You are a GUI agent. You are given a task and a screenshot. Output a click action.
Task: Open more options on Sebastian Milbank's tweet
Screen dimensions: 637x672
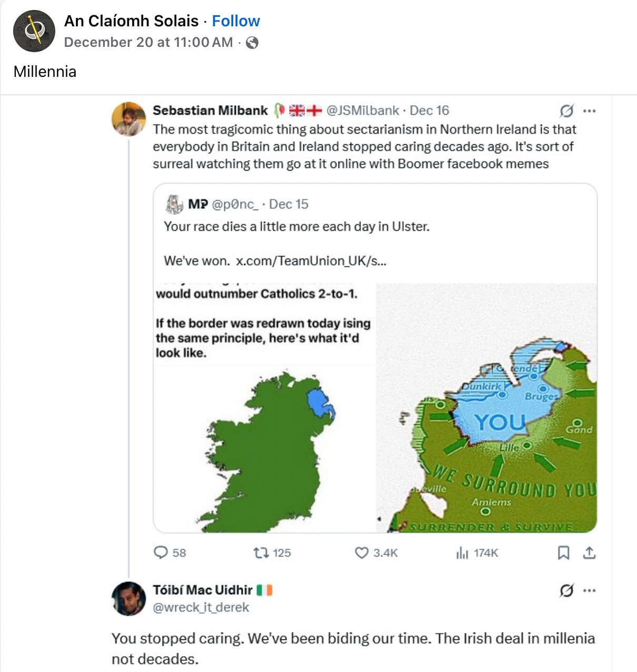click(590, 111)
